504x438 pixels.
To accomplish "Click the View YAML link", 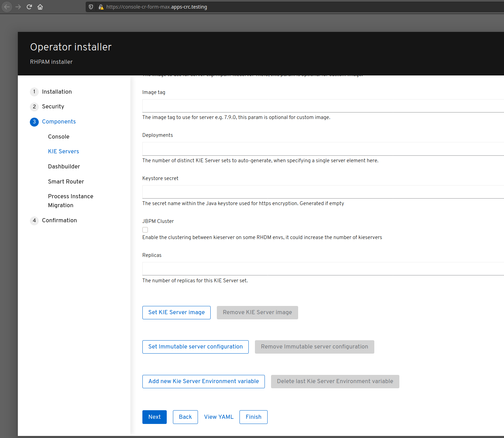I will click(219, 417).
